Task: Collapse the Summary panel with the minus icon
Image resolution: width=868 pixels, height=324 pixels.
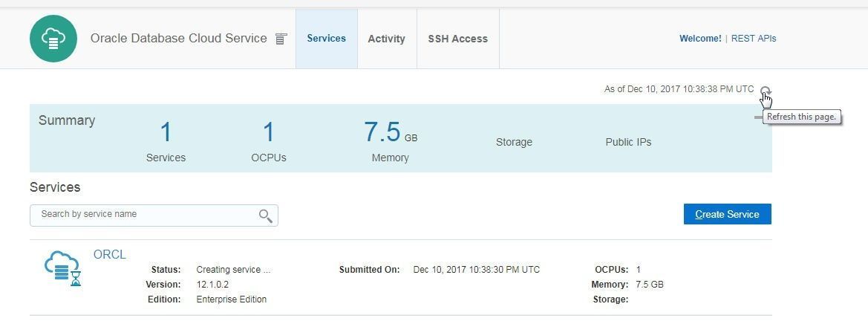Action: click(758, 117)
